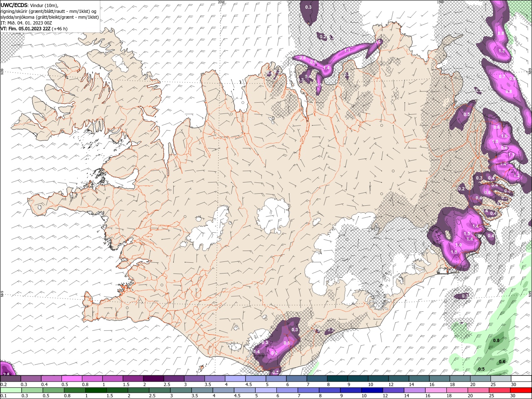
Task: Click the dark 0.8 value in the green rain area
Action: pos(496,341)
